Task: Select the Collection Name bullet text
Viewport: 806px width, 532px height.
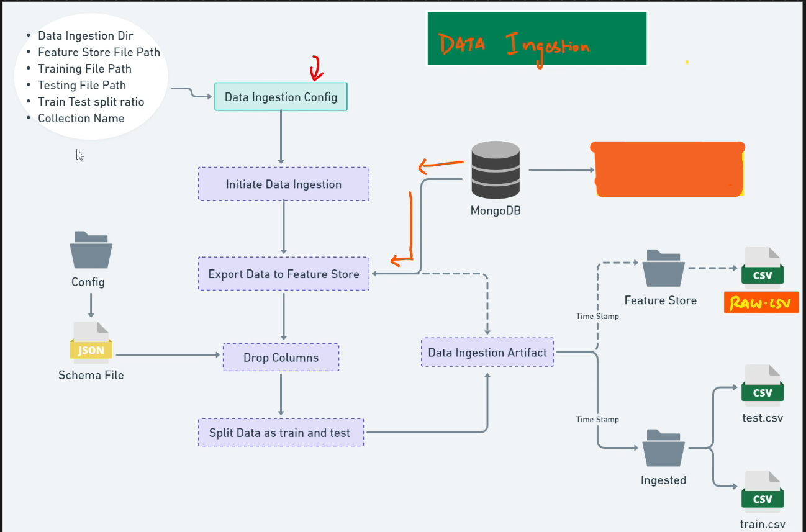Action: click(x=81, y=118)
